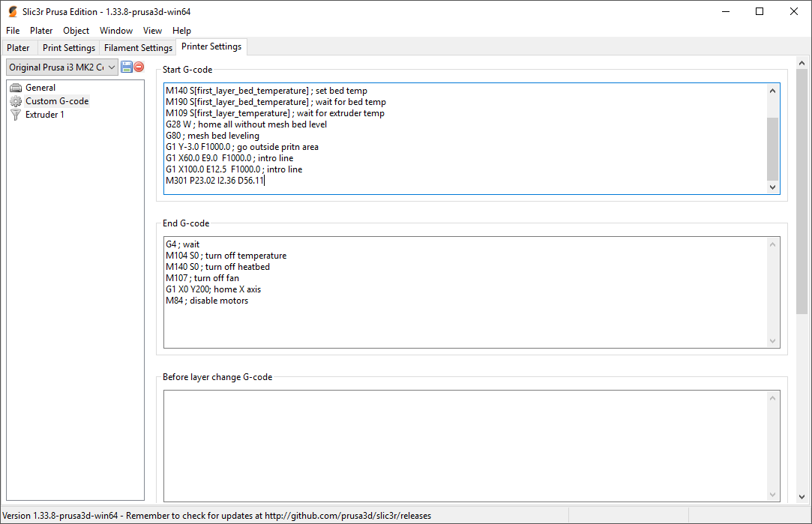Open the Plater menu
The image size is (812, 524).
41,31
